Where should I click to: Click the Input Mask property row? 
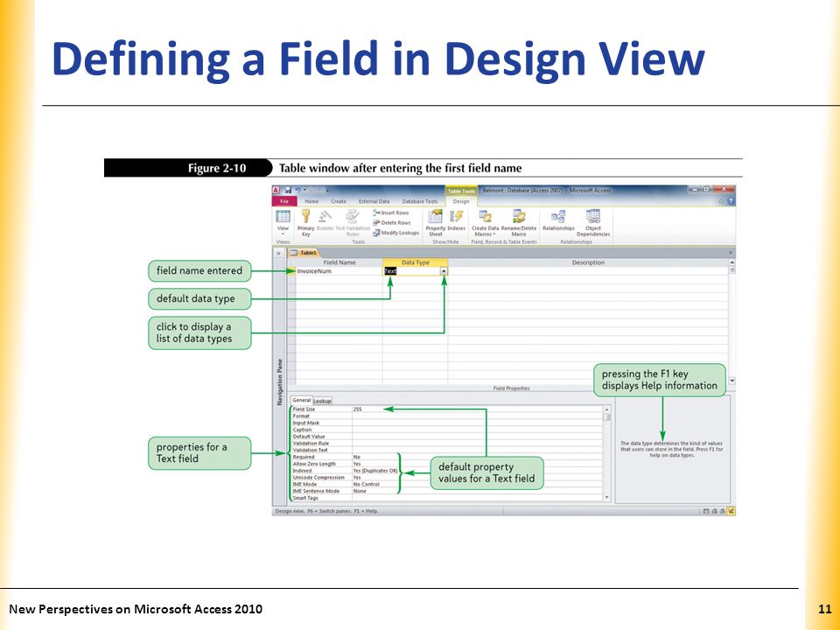click(447, 423)
